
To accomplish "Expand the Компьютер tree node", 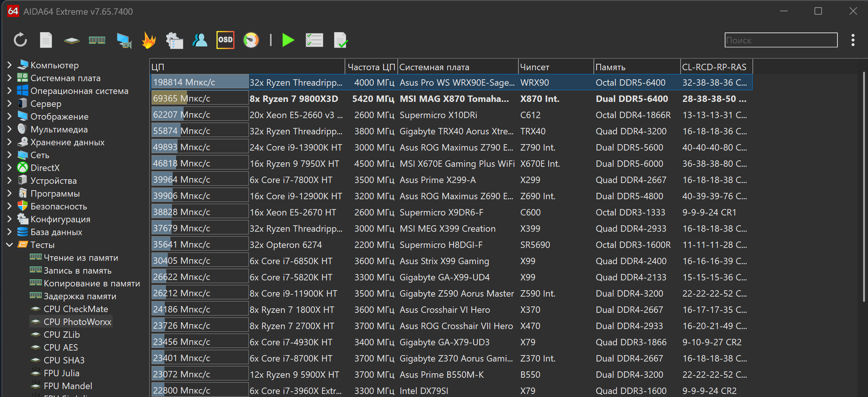I will (x=9, y=65).
